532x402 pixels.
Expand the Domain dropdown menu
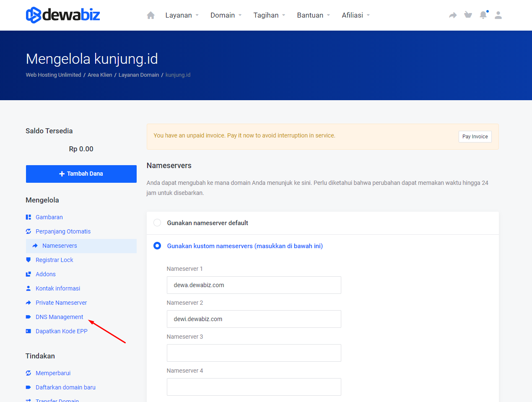226,16
